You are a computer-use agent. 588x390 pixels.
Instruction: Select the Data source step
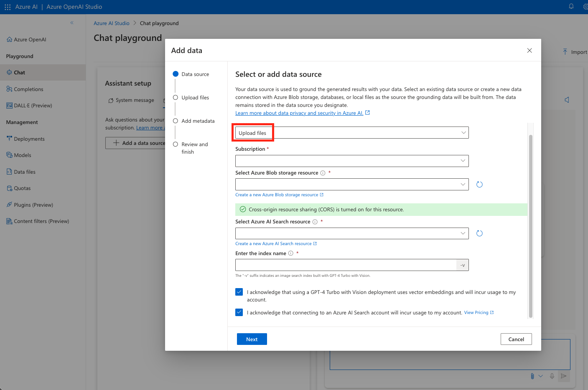(x=191, y=74)
